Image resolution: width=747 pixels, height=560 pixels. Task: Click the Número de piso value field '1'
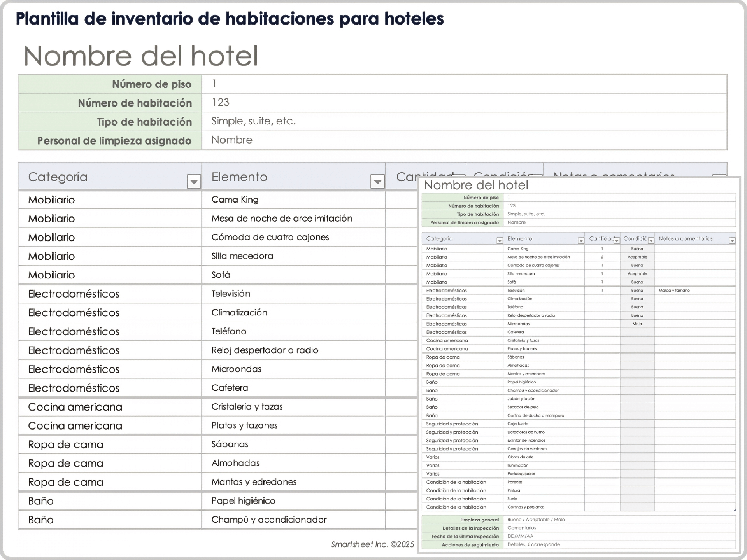[464, 84]
